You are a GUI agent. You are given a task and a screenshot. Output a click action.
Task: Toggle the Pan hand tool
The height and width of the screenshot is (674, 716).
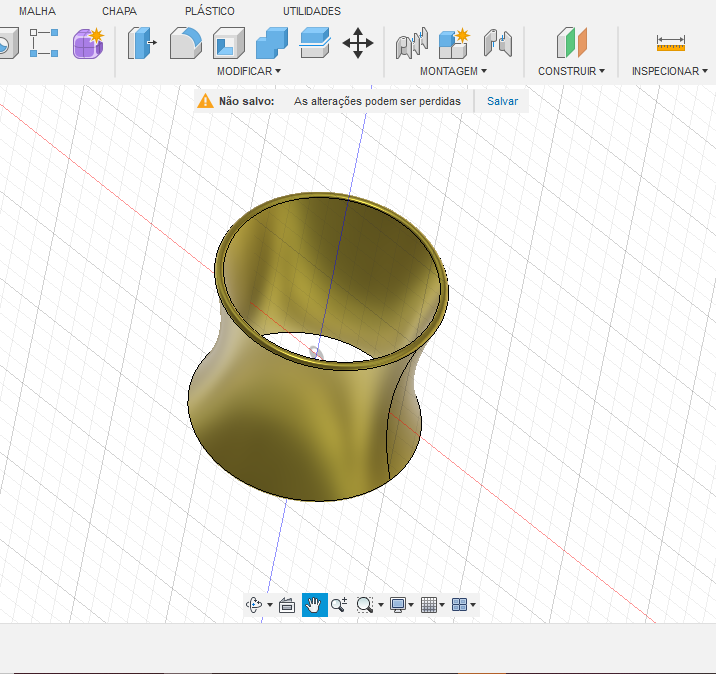tap(314, 605)
